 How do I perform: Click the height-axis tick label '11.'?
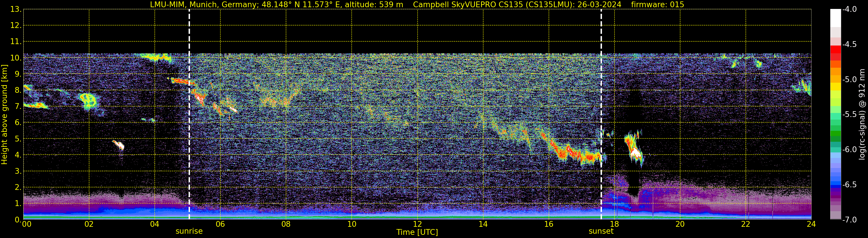coord(16,42)
